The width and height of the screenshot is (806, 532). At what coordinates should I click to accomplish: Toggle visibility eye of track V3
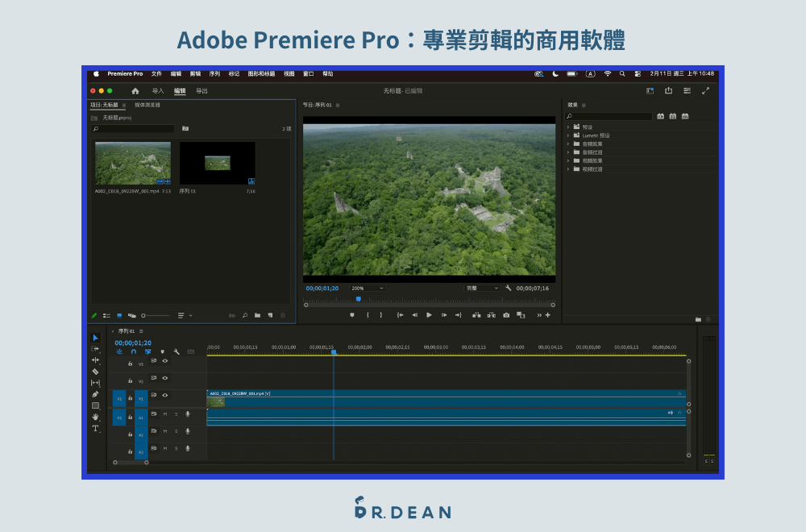[x=165, y=361]
